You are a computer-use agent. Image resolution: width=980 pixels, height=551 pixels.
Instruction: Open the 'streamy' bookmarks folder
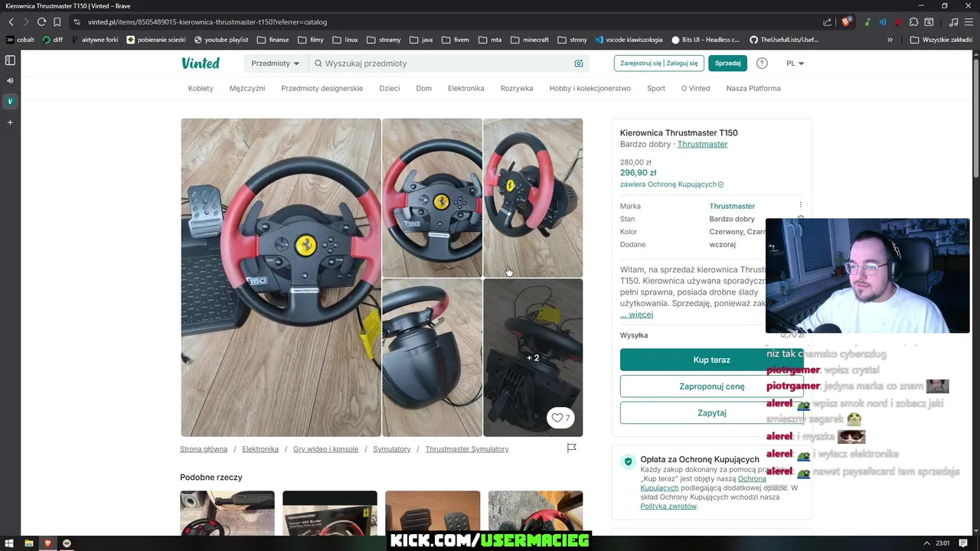(384, 40)
